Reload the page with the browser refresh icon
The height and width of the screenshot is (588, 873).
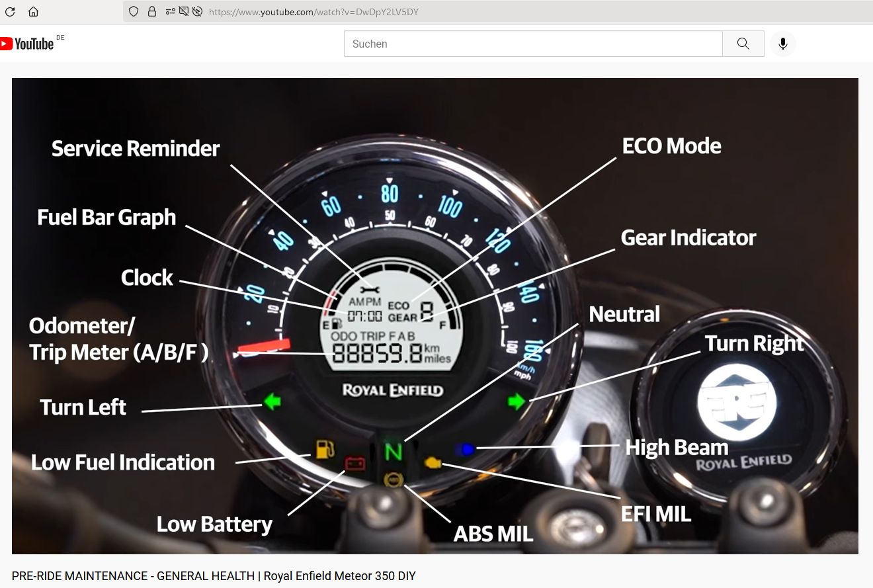[10, 11]
